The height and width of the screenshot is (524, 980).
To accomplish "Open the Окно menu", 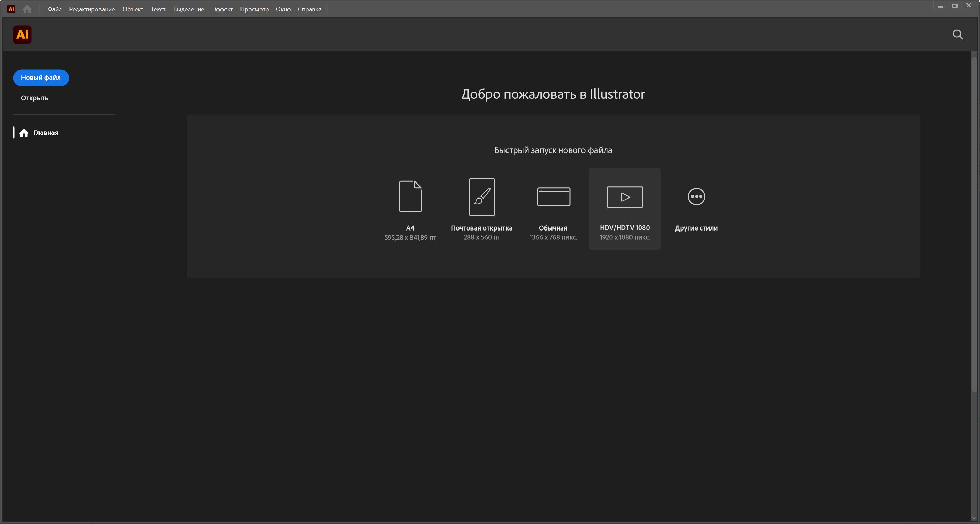I will 283,9.
